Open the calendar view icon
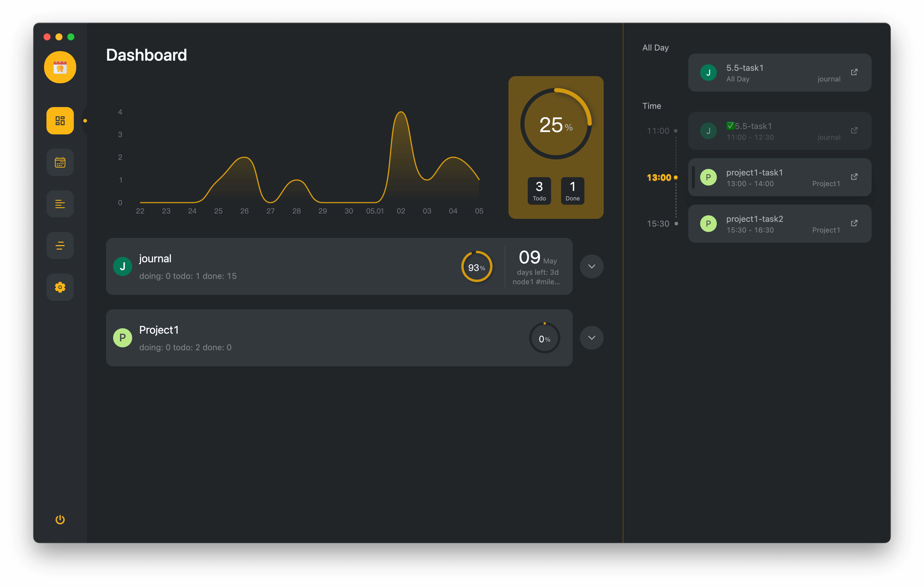924x587 pixels. [60, 162]
